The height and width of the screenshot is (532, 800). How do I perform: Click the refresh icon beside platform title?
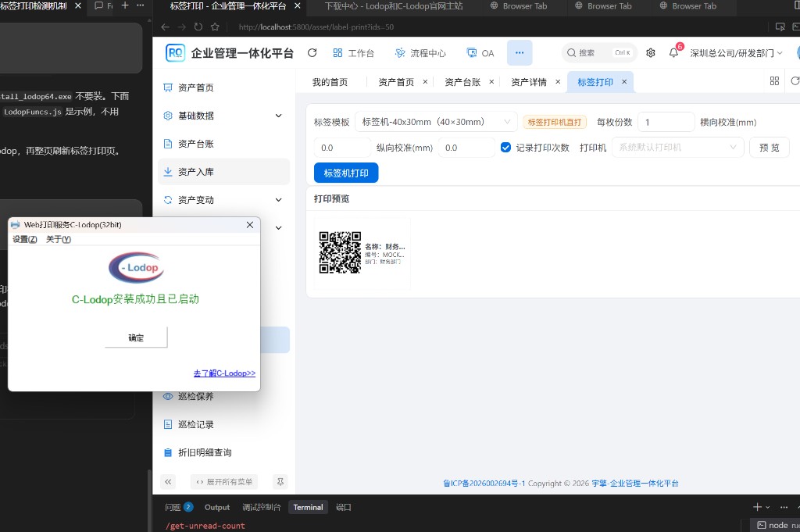click(x=312, y=52)
